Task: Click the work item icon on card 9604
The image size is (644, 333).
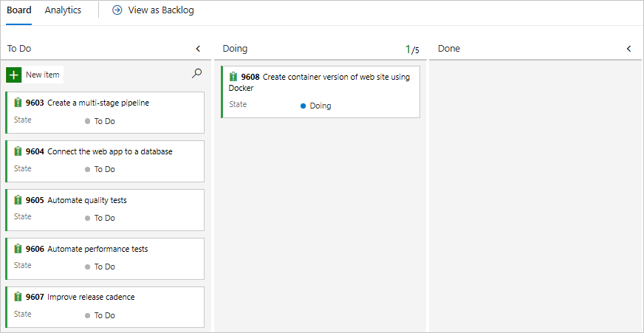Action: 18,151
